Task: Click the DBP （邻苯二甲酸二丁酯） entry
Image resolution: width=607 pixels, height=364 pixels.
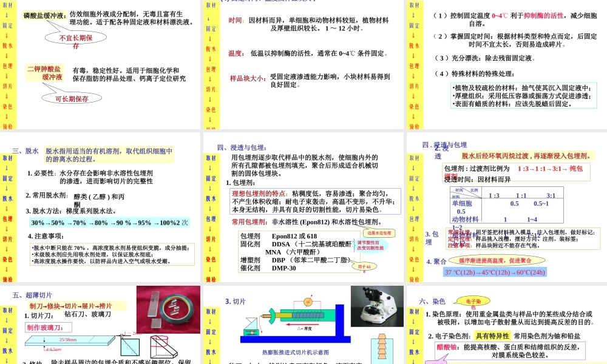Action: [311, 260]
